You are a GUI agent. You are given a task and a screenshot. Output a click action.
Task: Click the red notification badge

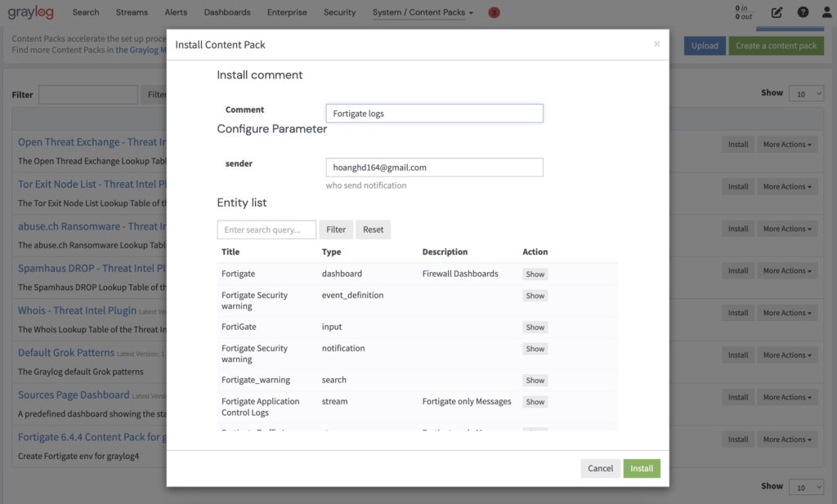pyautogui.click(x=495, y=12)
